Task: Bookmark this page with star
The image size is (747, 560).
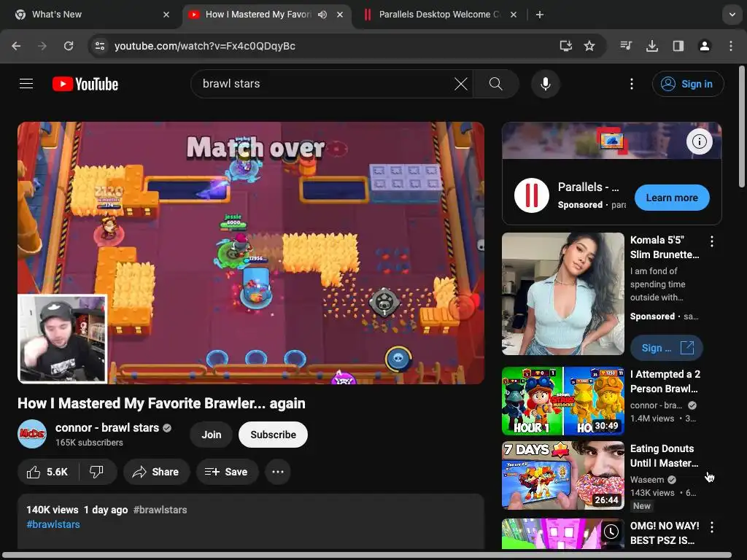Action: (589, 46)
